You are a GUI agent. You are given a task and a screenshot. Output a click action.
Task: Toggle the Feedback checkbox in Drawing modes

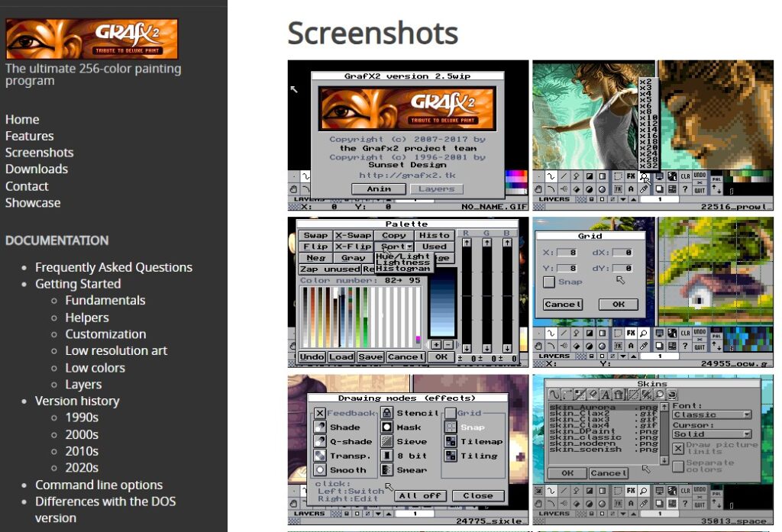[320, 413]
